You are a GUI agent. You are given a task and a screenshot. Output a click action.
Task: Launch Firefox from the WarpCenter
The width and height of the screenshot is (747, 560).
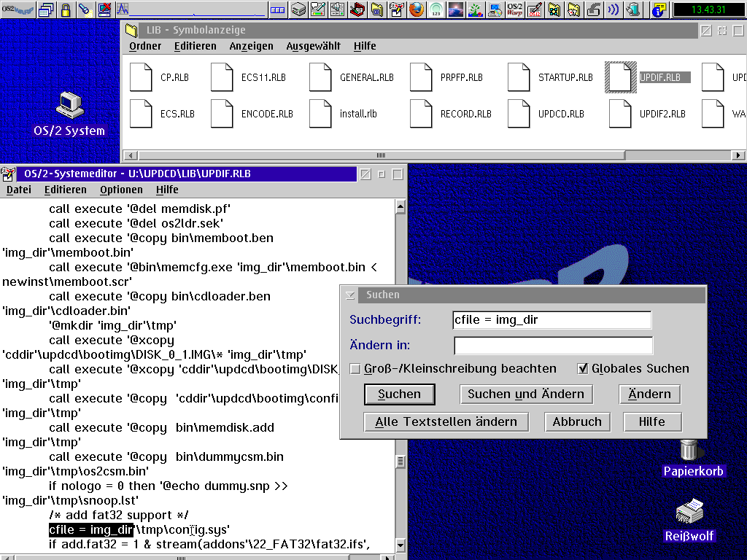tap(417, 9)
